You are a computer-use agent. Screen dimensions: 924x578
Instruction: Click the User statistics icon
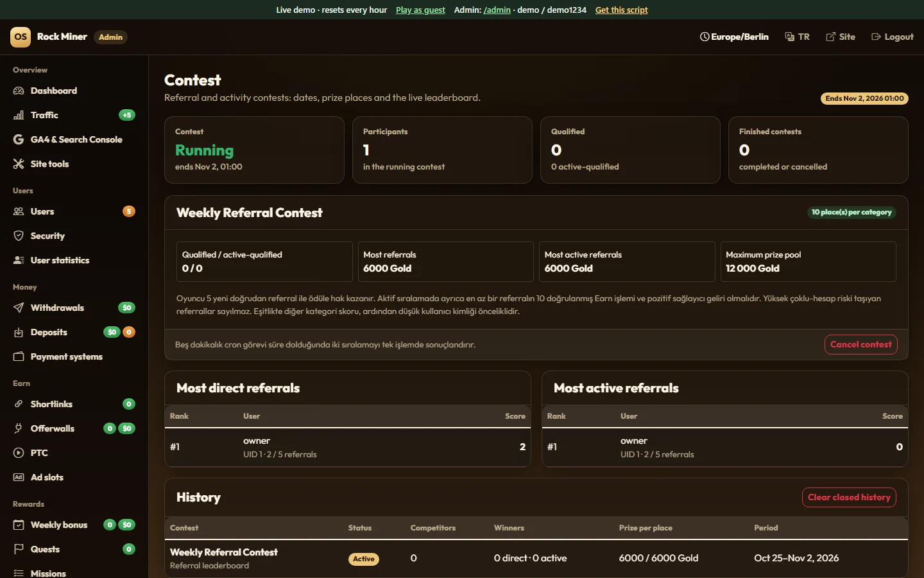(19, 260)
